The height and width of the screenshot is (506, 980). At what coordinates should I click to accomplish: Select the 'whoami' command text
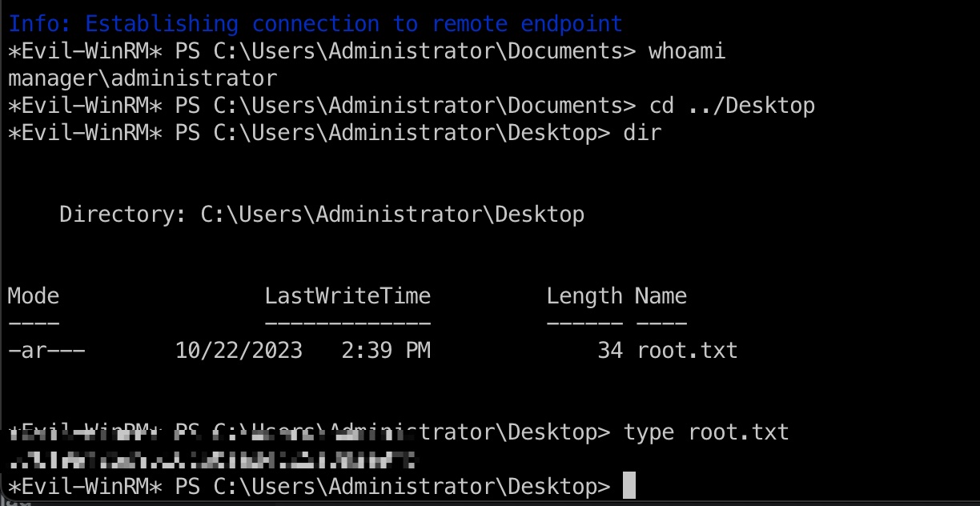tap(686, 51)
